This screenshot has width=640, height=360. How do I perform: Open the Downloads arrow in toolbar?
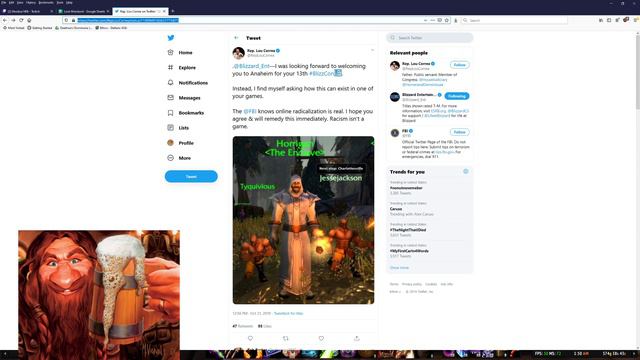coord(456,20)
